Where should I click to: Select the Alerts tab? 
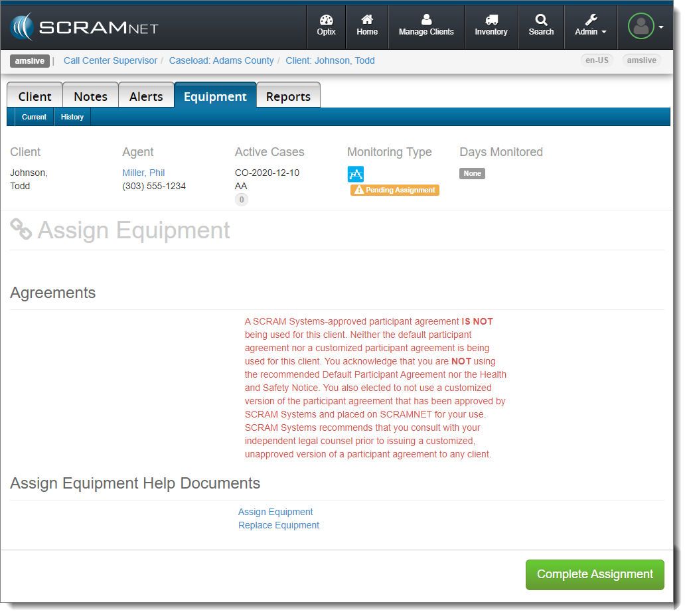click(146, 96)
